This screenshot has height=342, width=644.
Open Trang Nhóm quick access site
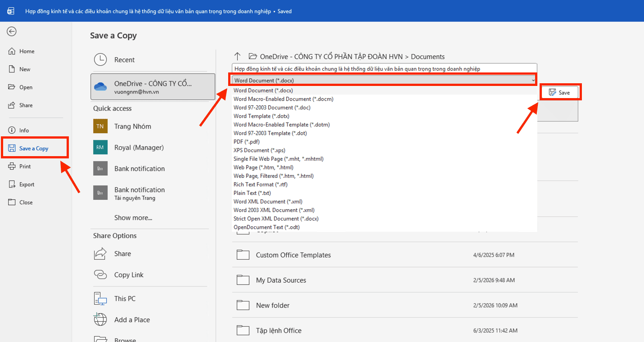coord(132,126)
